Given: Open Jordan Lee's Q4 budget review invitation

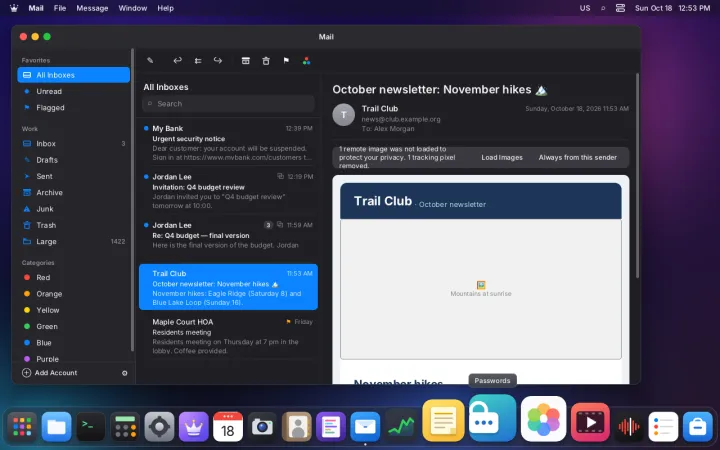Looking at the screenshot, I should pos(228,191).
